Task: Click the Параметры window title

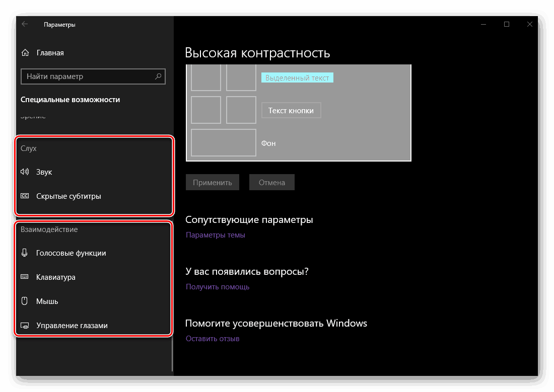Action: tap(59, 25)
